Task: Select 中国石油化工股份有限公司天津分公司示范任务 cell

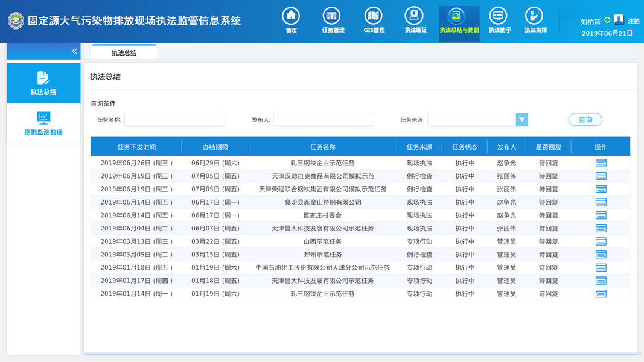Action: (323, 268)
